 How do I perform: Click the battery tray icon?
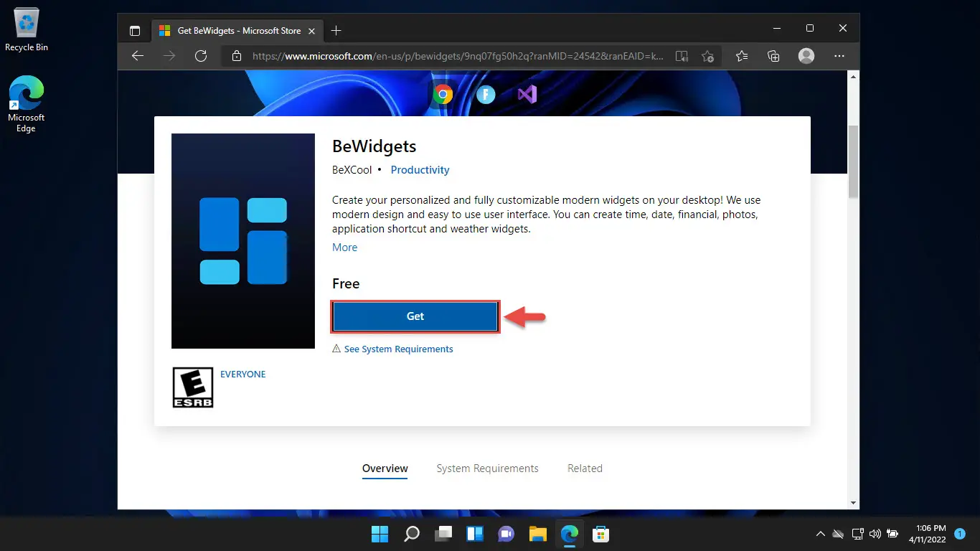tap(892, 534)
